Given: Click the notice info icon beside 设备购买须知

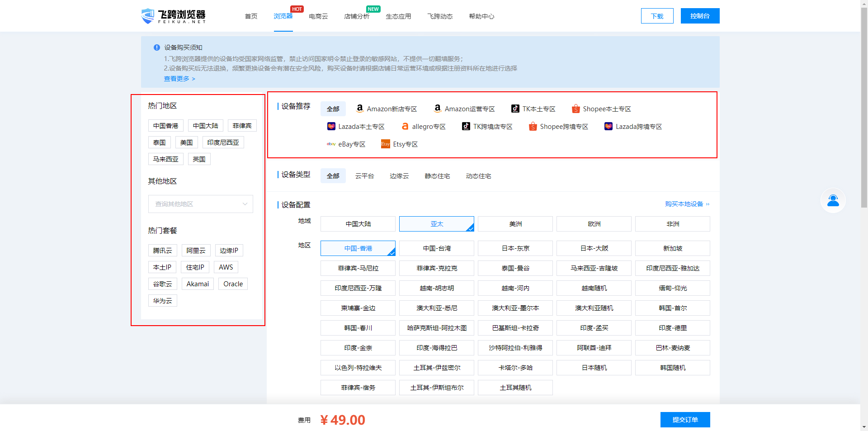Looking at the screenshot, I should coord(157,47).
